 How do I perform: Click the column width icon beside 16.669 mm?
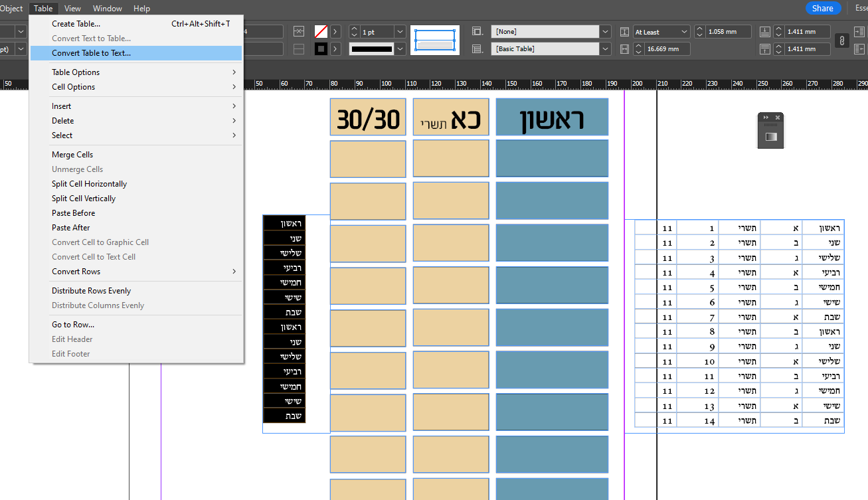(x=624, y=48)
